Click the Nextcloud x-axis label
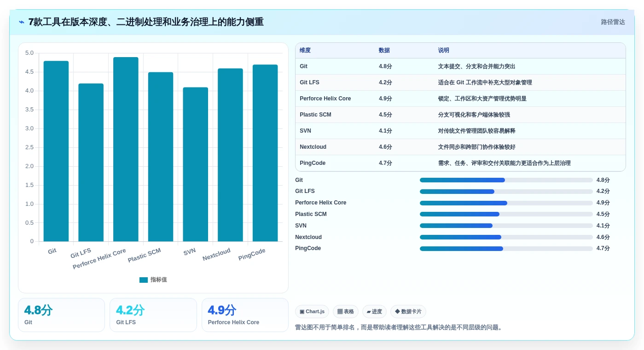This screenshot has width=644, height=350. coord(216,254)
